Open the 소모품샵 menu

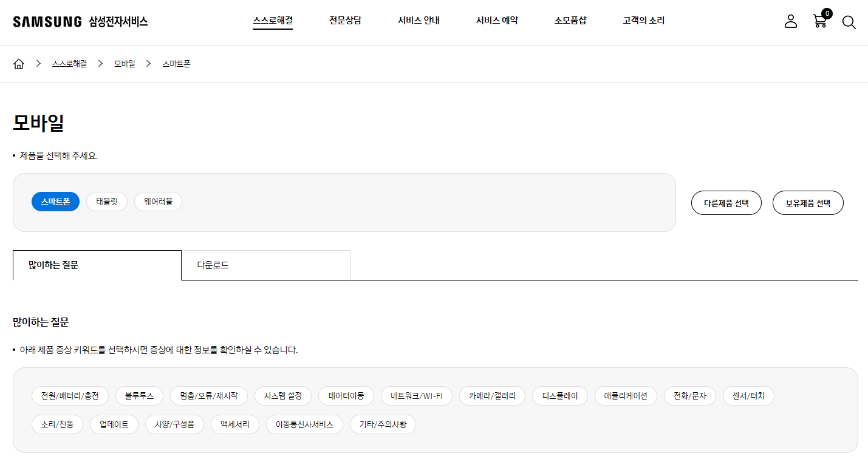(570, 21)
